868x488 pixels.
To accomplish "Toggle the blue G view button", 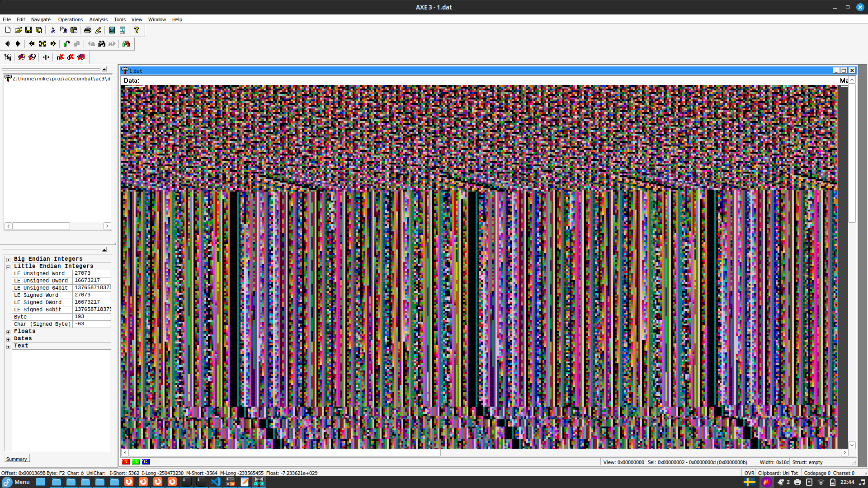I will pos(146,462).
